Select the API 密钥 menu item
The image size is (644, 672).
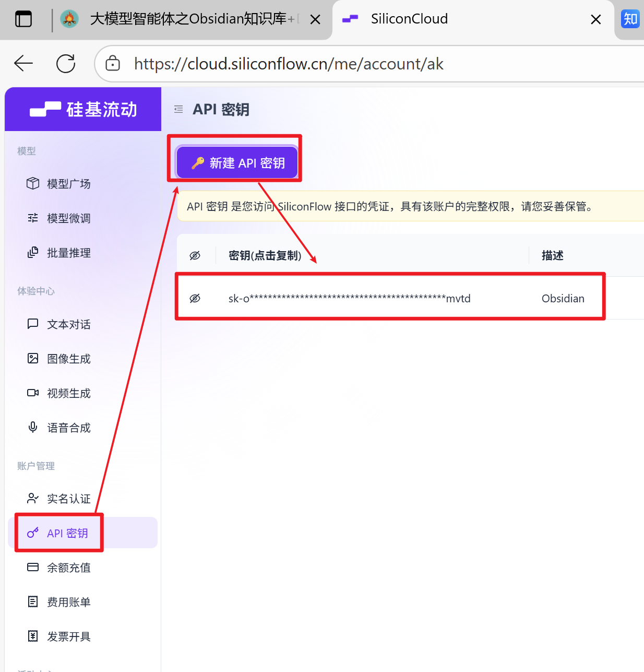click(x=67, y=533)
